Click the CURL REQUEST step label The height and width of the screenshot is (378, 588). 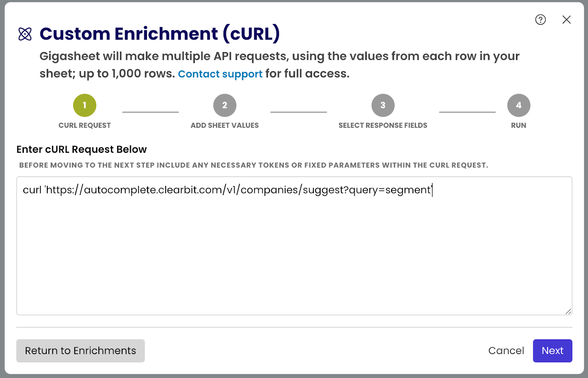click(85, 125)
